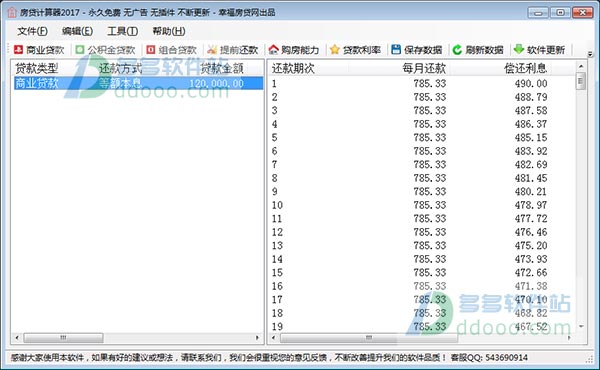Open the 提前还款 toolbar icon
The image size is (600, 370).
pos(212,50)
